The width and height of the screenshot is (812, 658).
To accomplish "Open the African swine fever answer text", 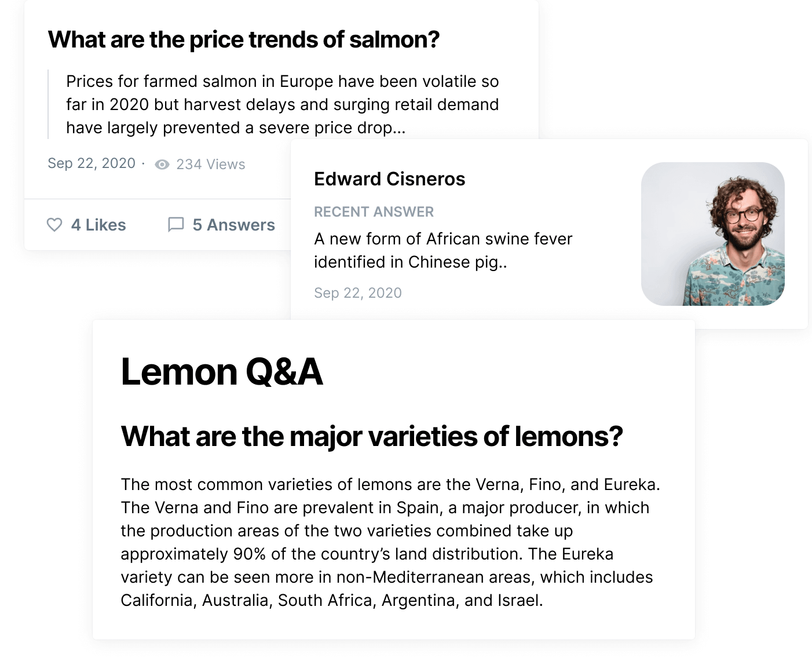I will click(442, 250).
